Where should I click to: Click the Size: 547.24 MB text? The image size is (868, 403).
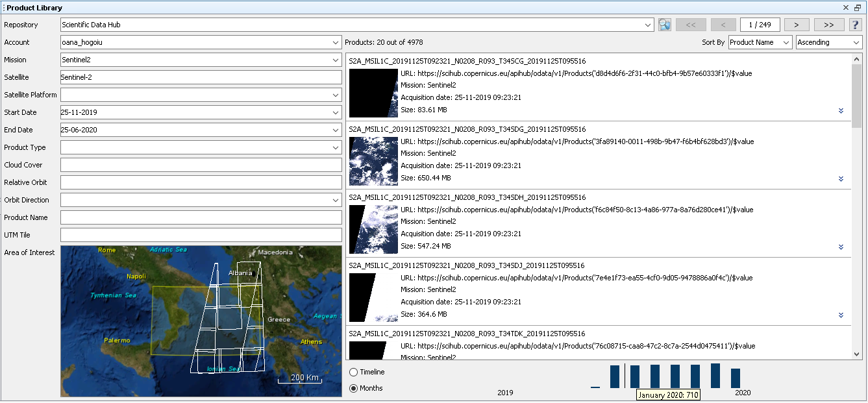click(x=426, y=246)
